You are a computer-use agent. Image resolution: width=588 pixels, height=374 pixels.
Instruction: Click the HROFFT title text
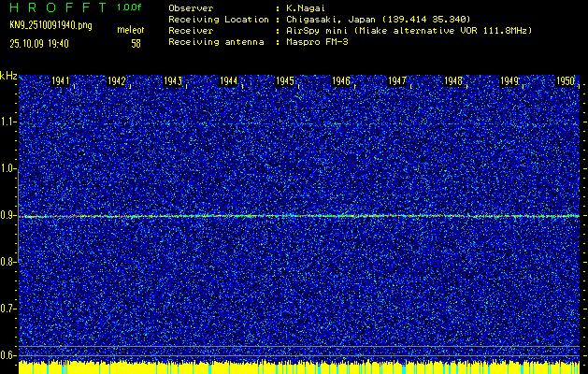(x=57, y=7)
